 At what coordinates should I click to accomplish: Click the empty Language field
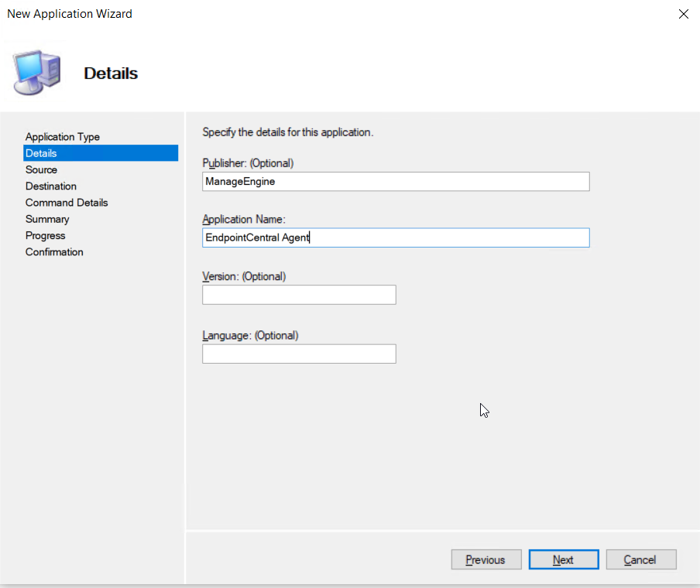pyautogui.click(x=299, y=354)
